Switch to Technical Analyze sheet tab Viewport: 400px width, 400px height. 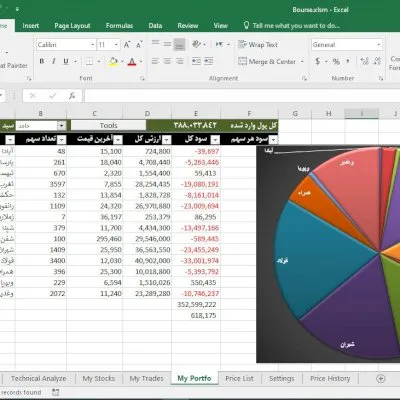[x=39, y=379]
